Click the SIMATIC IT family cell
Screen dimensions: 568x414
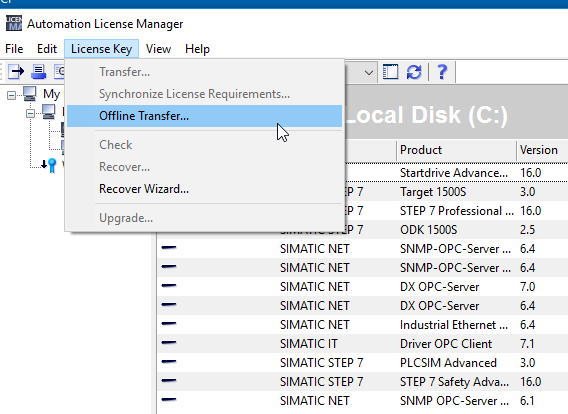(309, 344)
